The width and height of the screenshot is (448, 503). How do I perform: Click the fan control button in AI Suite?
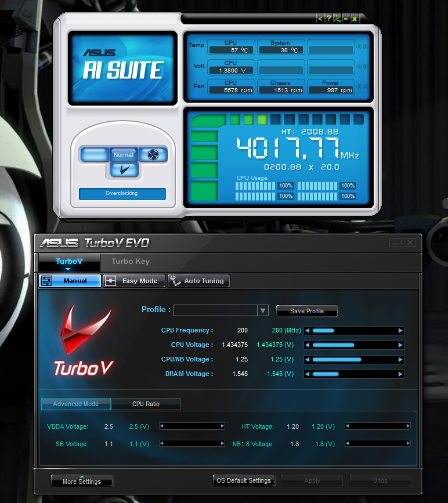tap(153, 155)
